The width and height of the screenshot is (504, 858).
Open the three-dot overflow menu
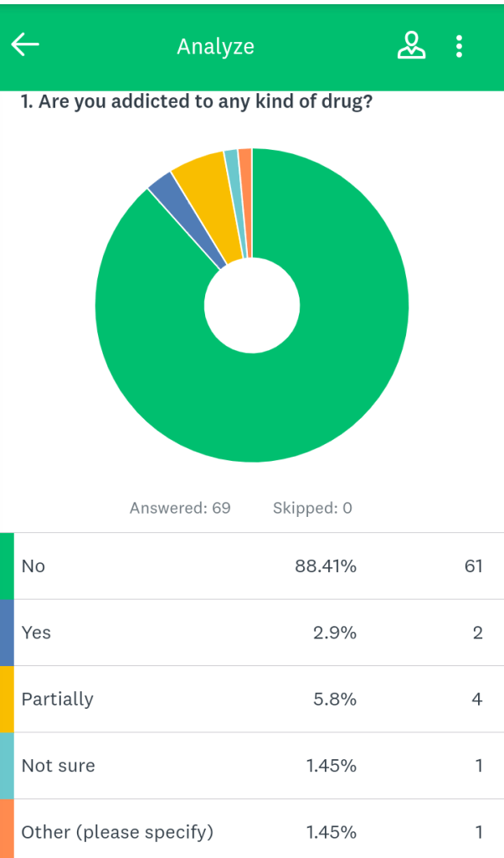click(459, 46)
